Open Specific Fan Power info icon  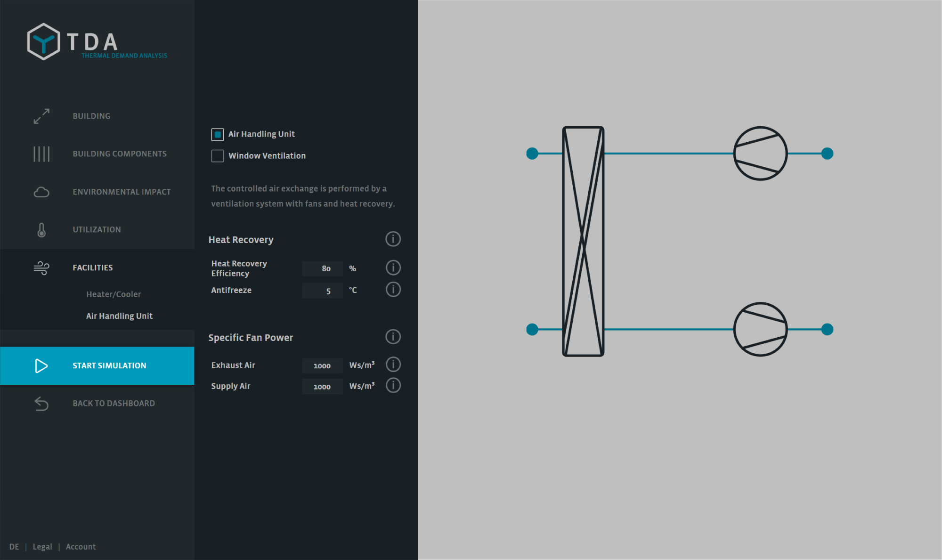[x=393, y=337]
